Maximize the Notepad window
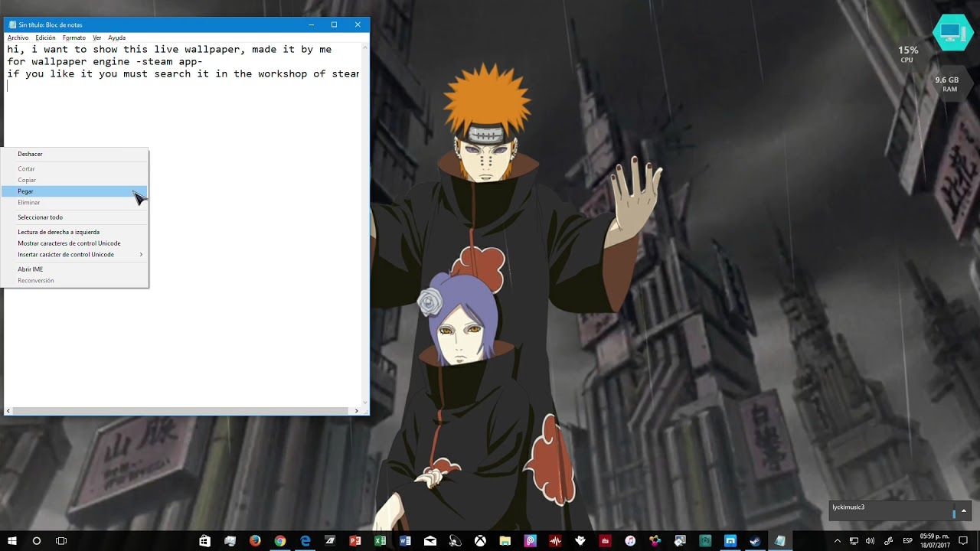 [x=334, y=24]
